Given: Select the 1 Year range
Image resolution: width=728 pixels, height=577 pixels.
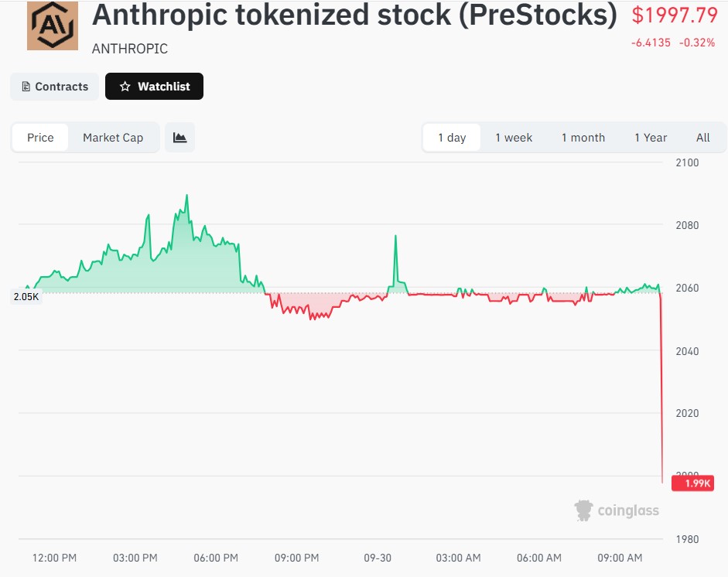Looking at the screenshot, I should (x=651, y=138).
